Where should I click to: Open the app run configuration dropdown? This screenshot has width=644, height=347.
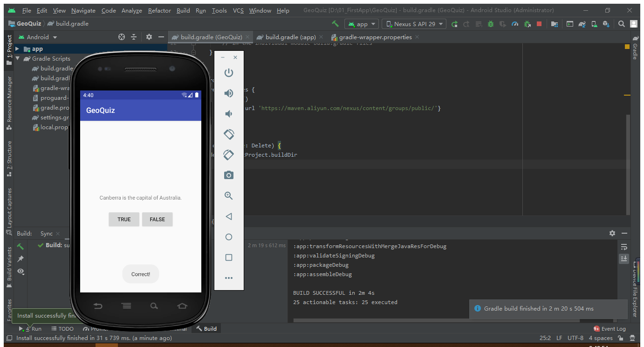361,23
